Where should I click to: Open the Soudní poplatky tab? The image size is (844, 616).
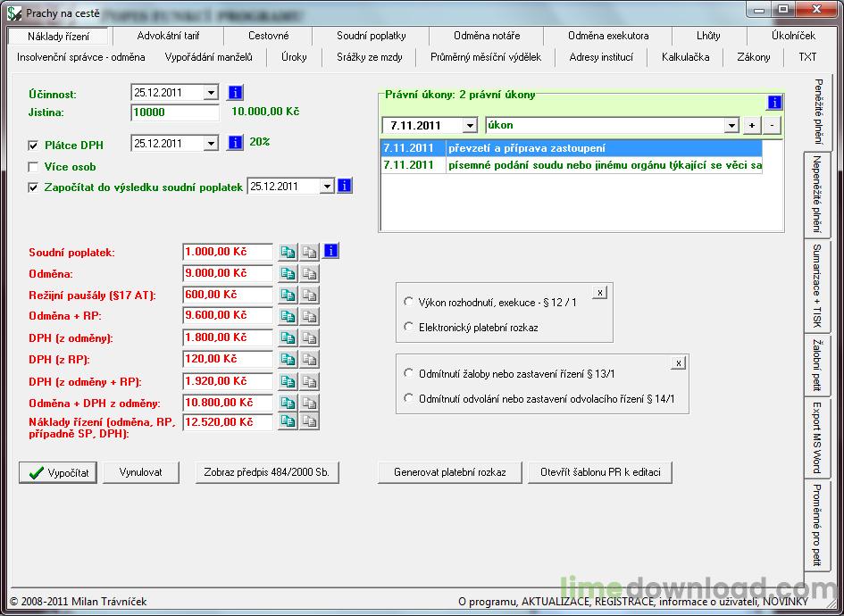371,36
